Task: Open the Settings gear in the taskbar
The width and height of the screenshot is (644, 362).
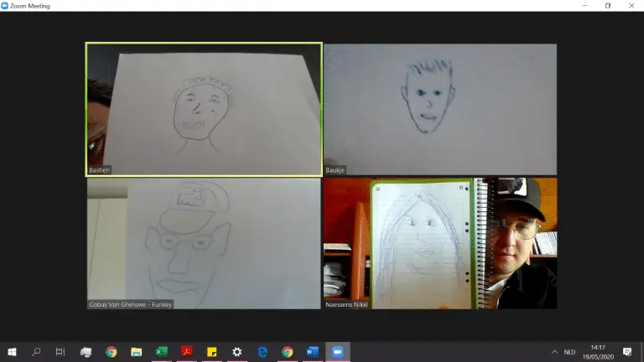Action: 237,352
